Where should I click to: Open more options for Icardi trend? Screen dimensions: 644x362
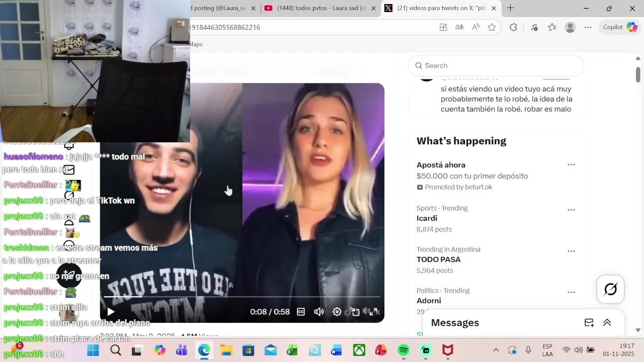[x=571, y=210]
